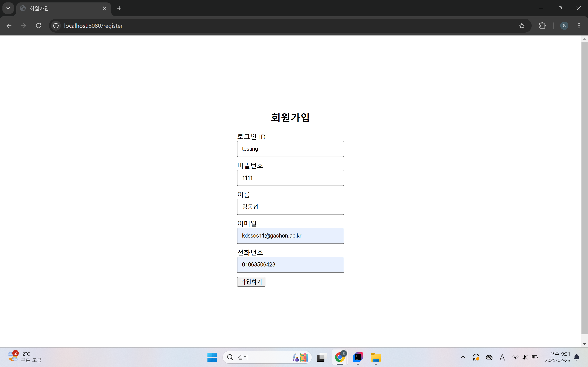Focus the 로그인 ID input field
This screenshot has height=367, width=588.
click(290, 149)
